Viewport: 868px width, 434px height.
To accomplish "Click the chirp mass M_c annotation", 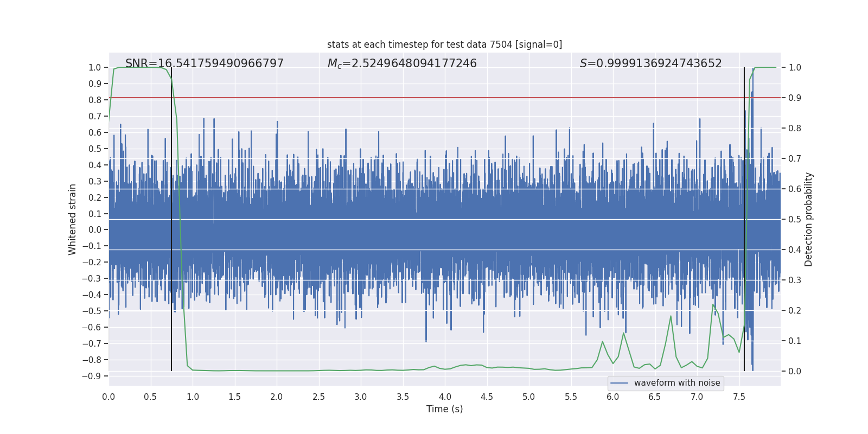I will (x=402, y=63).
